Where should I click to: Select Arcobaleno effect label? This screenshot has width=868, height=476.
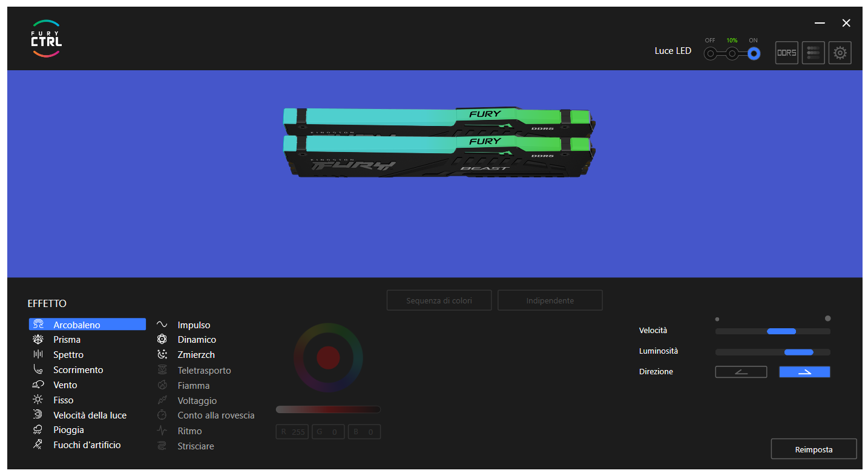click(77, 325)
